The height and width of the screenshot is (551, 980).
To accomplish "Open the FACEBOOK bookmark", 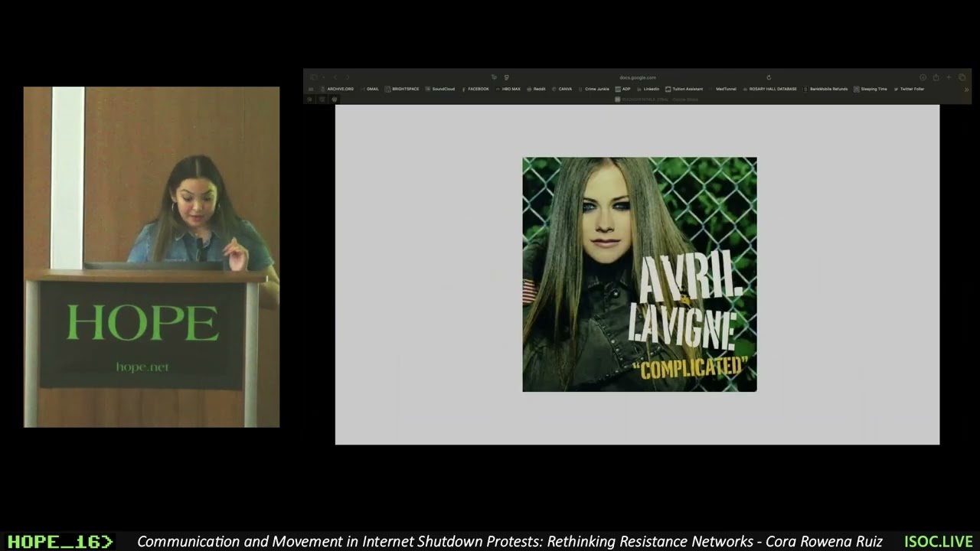I will [475, 89].
